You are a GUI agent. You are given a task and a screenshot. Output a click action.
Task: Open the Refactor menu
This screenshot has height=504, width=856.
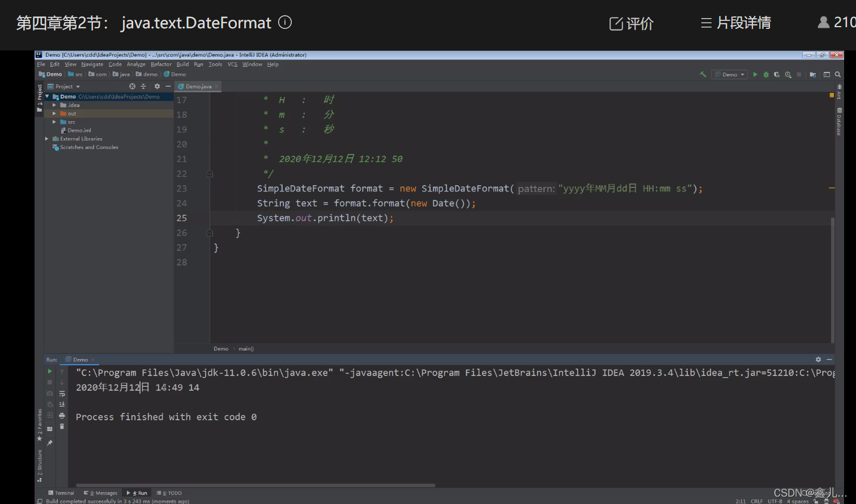(x=161, y=65)
